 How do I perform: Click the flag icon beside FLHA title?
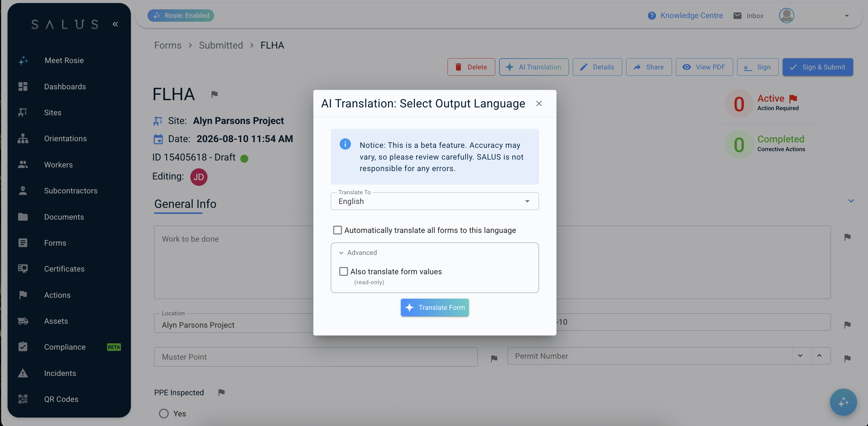click(214, 94)
